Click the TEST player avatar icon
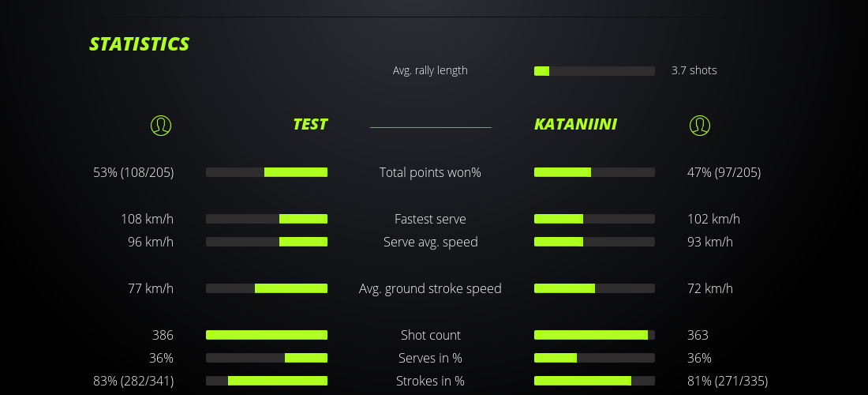Image resolution: width=868 pixels, height=395 pixels. click(x=160, y=125)
